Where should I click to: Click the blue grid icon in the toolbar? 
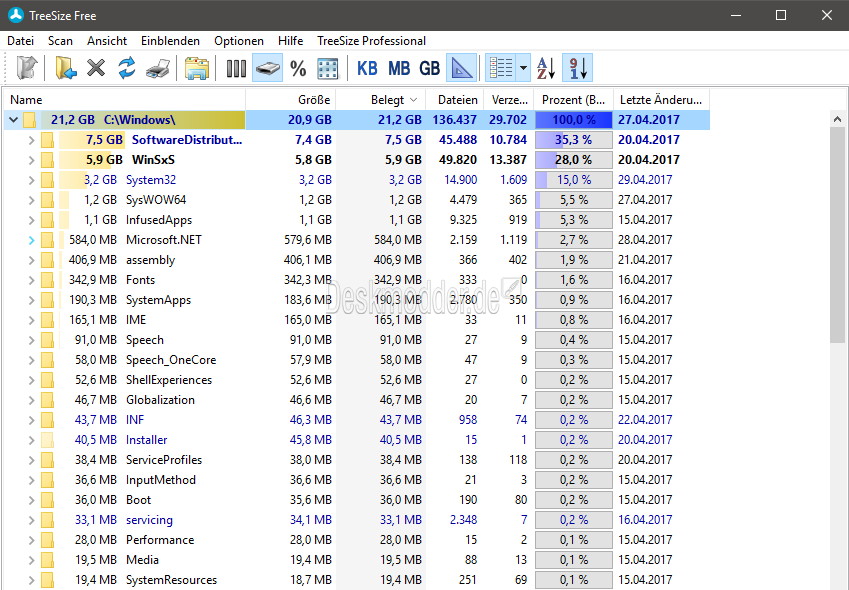point(328,69)
